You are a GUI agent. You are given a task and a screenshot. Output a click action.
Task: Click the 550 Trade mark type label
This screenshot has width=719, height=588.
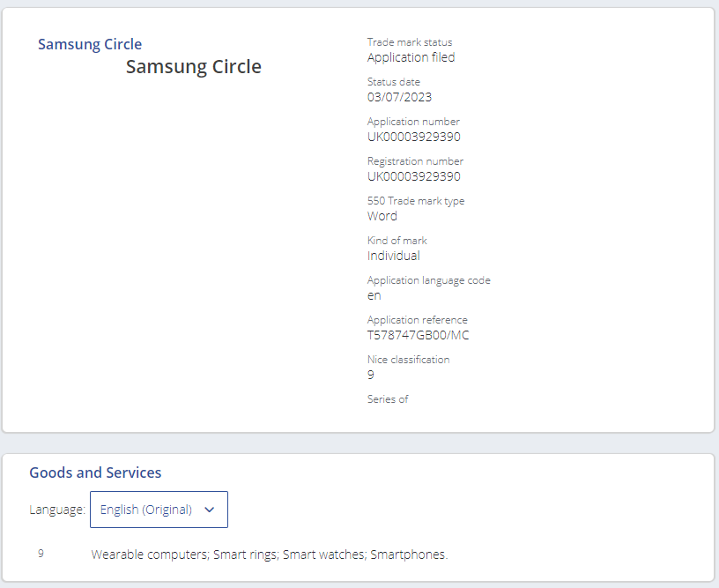[x=416, y=201]
